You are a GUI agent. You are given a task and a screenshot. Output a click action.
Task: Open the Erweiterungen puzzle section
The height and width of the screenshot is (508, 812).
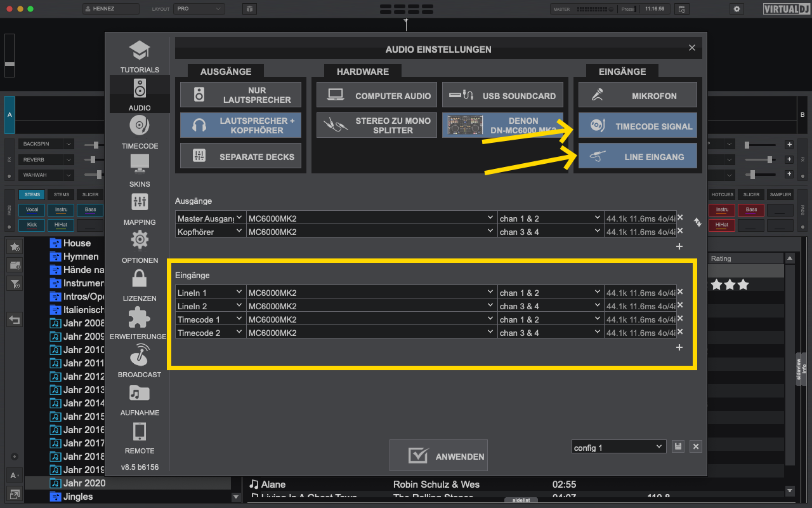pos(140,323)
